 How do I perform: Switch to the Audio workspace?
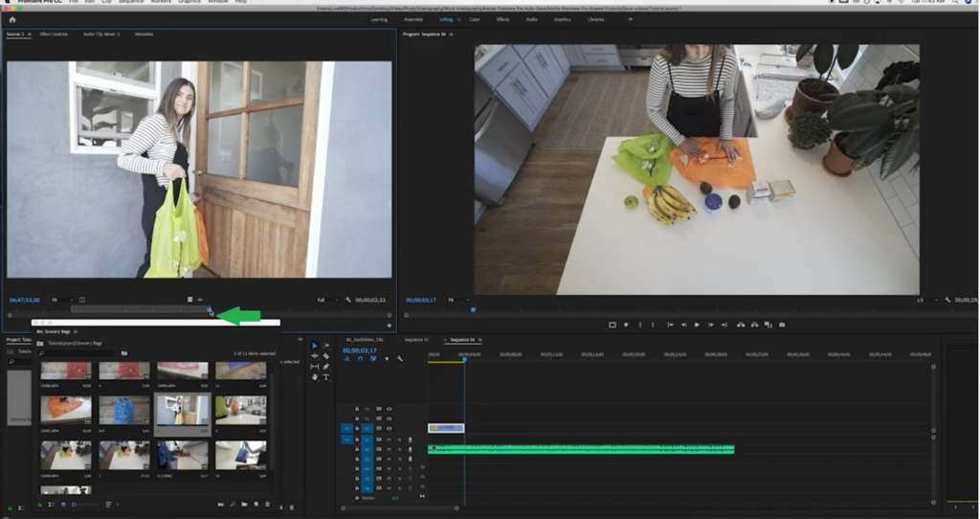click(x=531, y=19)
